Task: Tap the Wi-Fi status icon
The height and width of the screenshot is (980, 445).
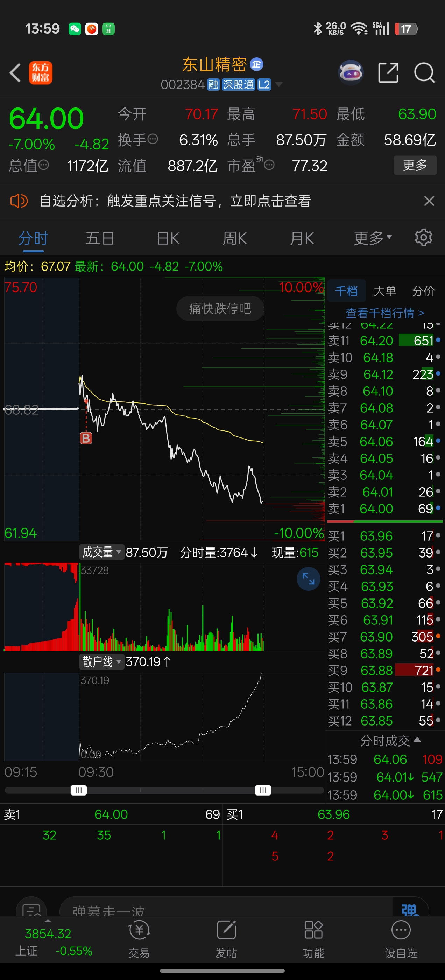Action: pyautogui.click(x=359, y=29)
